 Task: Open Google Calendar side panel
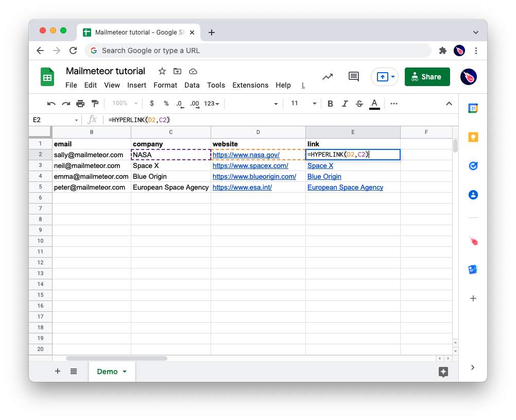tap(473, 108)
